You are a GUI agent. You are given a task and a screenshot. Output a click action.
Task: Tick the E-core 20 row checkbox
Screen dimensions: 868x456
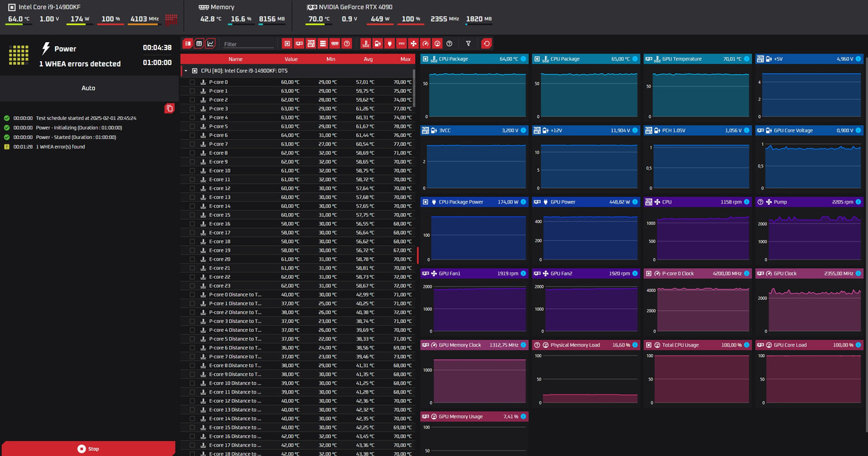tap(193, 259)
